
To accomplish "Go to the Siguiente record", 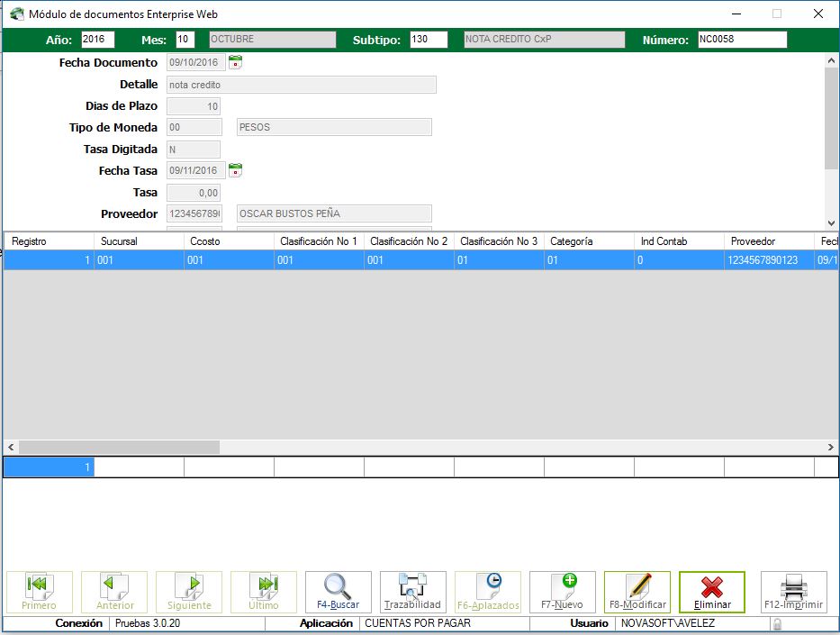I will pos(188,592).
